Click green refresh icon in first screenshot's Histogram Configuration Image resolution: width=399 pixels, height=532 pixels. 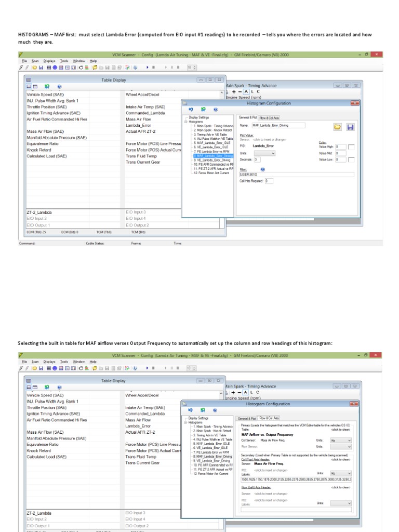coord(203,110)
